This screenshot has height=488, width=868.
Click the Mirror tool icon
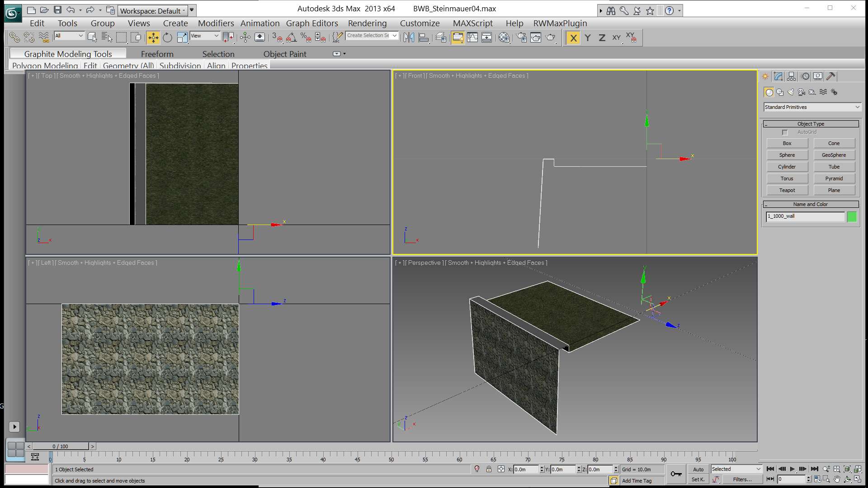pyautogui.click(x=409, y=38)
